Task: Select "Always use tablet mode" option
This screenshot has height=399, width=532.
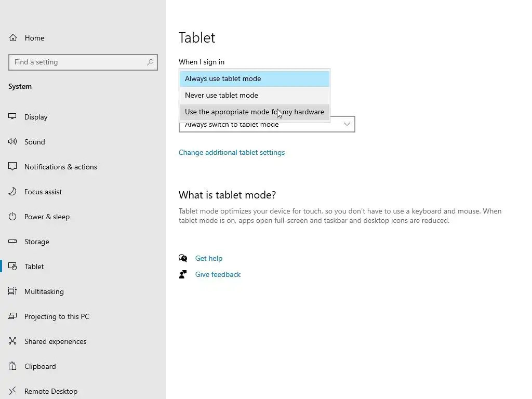Action: 223,79
